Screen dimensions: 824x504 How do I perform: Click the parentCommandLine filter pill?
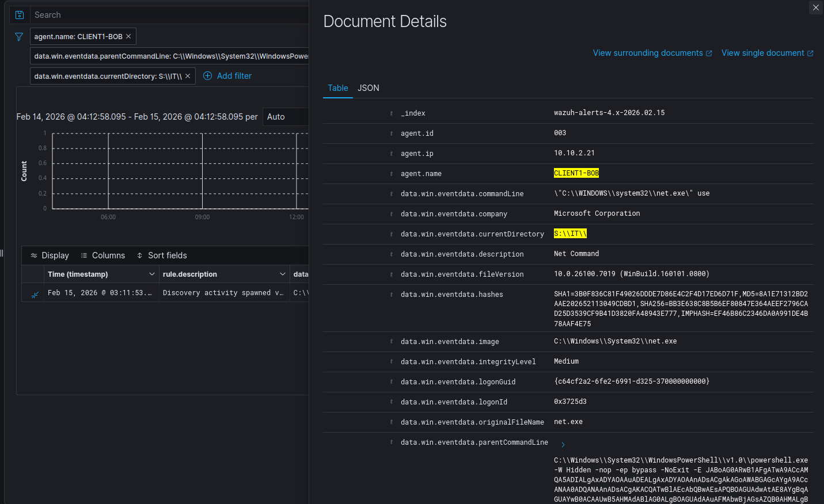click(170, 56)
